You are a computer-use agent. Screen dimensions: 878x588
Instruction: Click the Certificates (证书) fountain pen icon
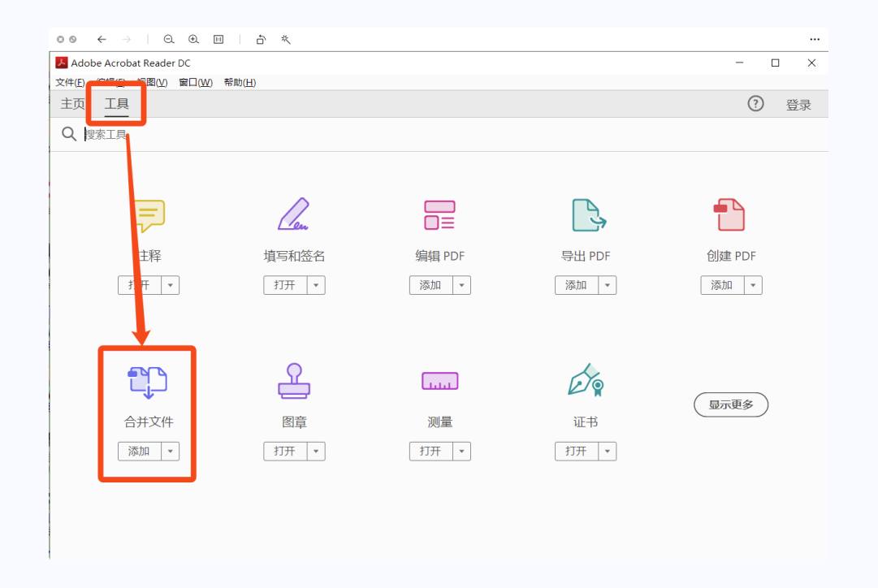(586, 380)
